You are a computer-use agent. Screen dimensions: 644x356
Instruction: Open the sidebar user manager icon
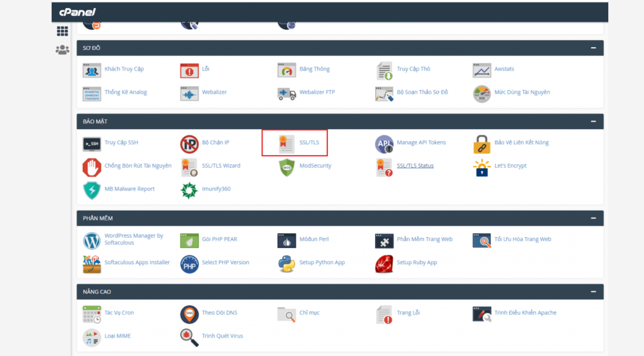[62, 50]
